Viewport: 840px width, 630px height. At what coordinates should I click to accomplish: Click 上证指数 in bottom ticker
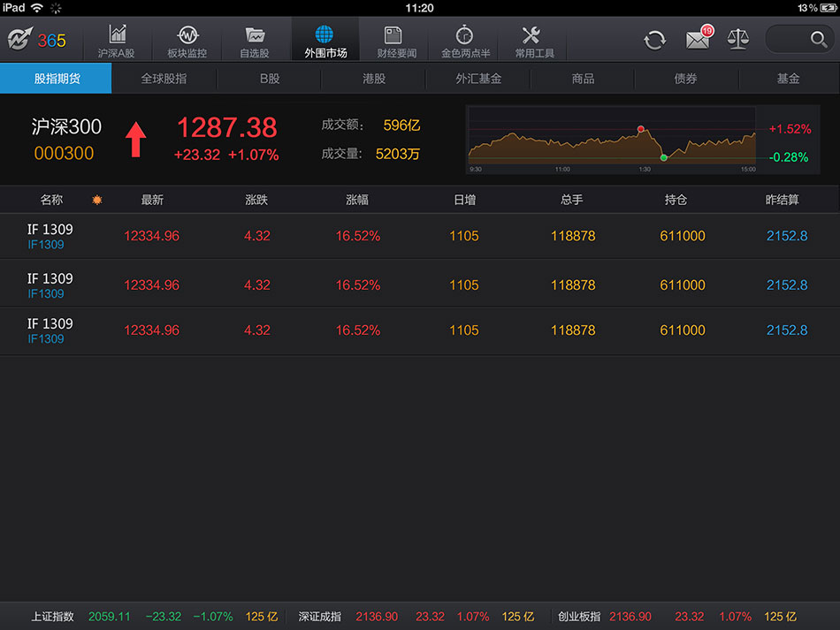pos(52,617)
